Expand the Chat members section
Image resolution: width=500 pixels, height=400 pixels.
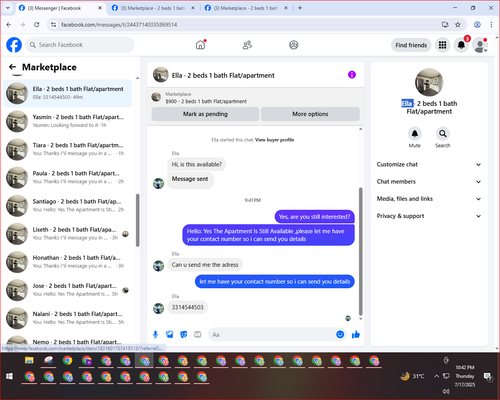429,182
